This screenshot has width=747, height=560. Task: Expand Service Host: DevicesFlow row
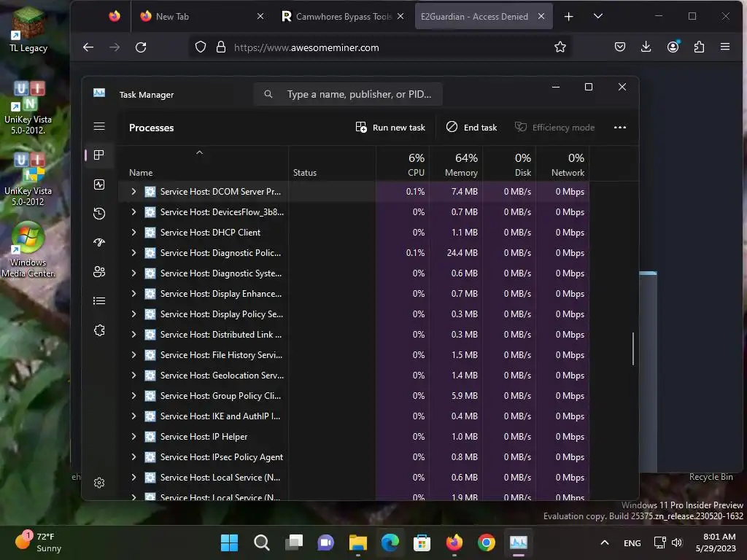click(134, 212)
